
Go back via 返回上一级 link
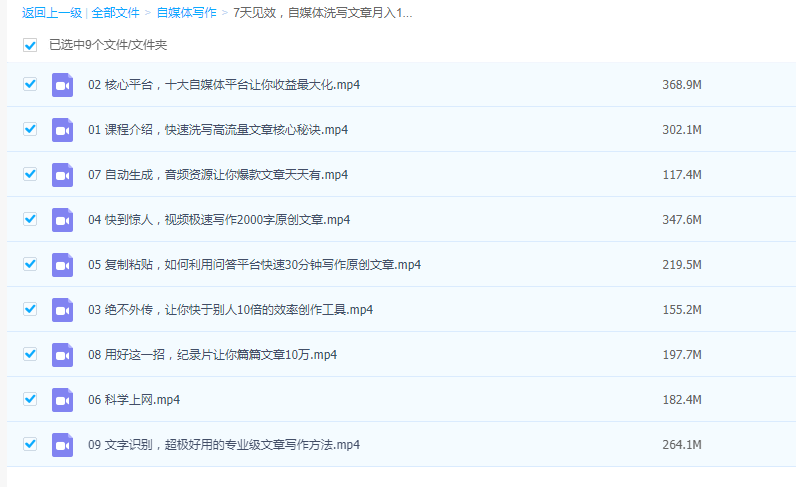[x=52, y=13]
